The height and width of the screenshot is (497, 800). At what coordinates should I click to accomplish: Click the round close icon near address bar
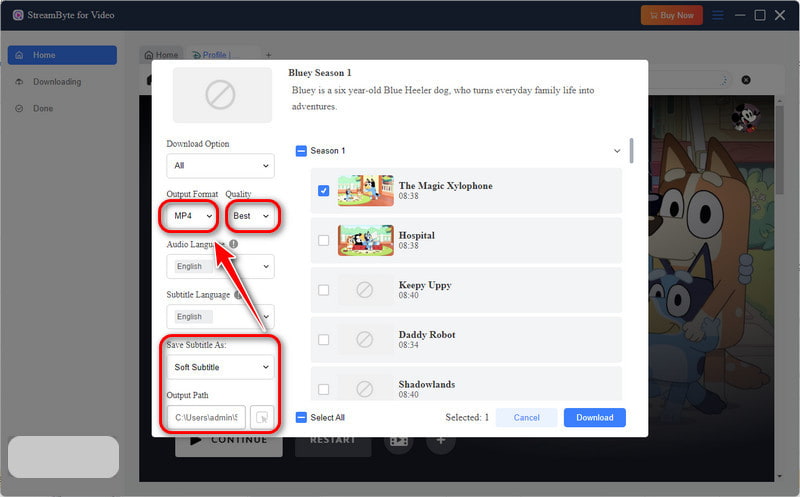[746, 80]
